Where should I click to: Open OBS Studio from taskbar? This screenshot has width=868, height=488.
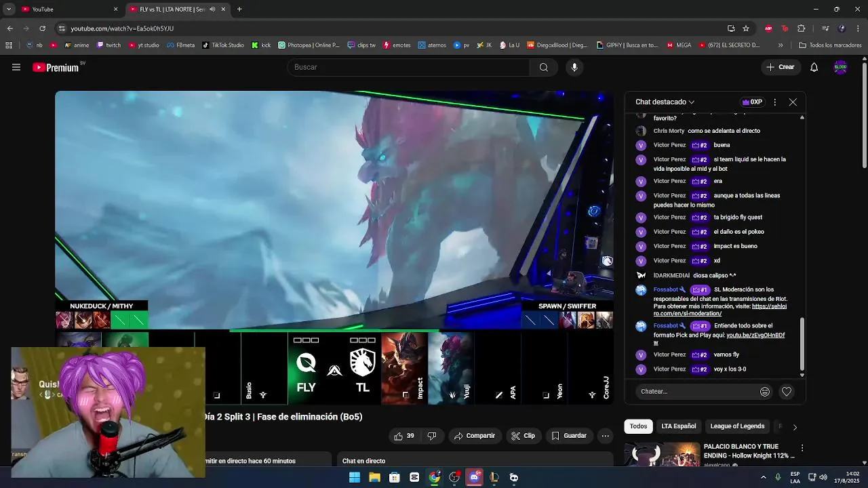click(454, 477)
